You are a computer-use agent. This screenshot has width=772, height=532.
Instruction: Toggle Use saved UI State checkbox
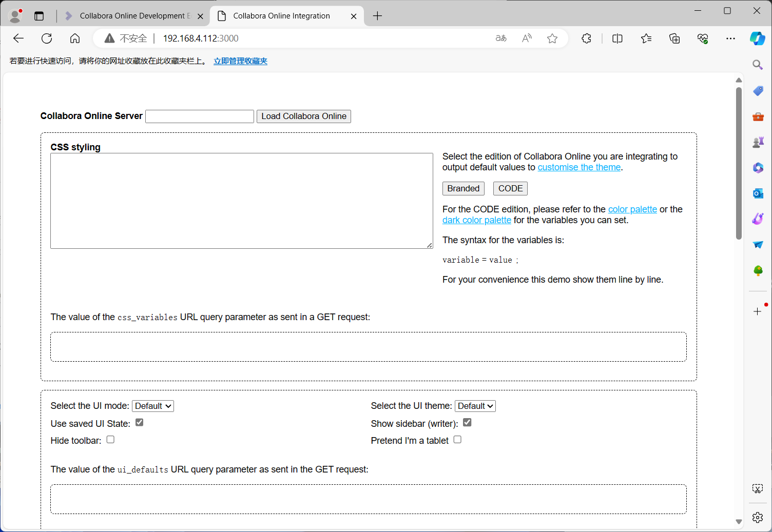pos(139,423)
